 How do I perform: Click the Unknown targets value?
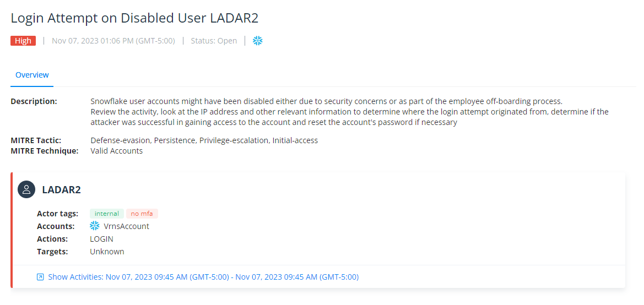pos(107,252)
